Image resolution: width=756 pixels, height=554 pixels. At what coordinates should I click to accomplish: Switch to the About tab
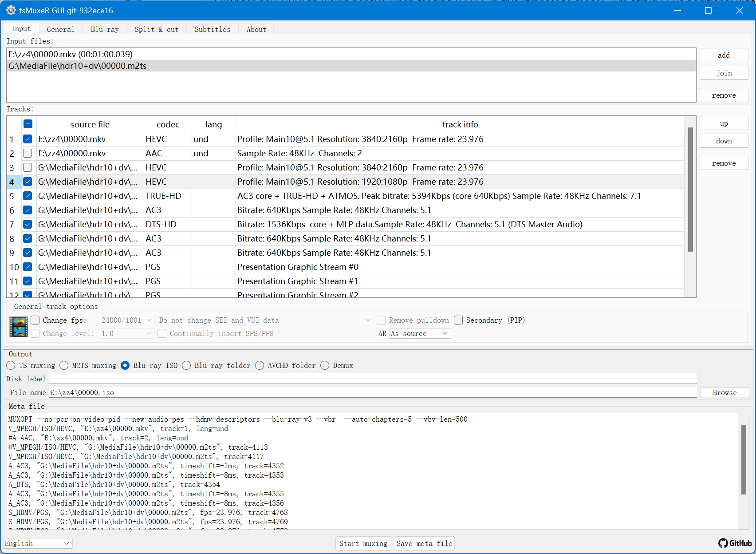click(256, 29)
